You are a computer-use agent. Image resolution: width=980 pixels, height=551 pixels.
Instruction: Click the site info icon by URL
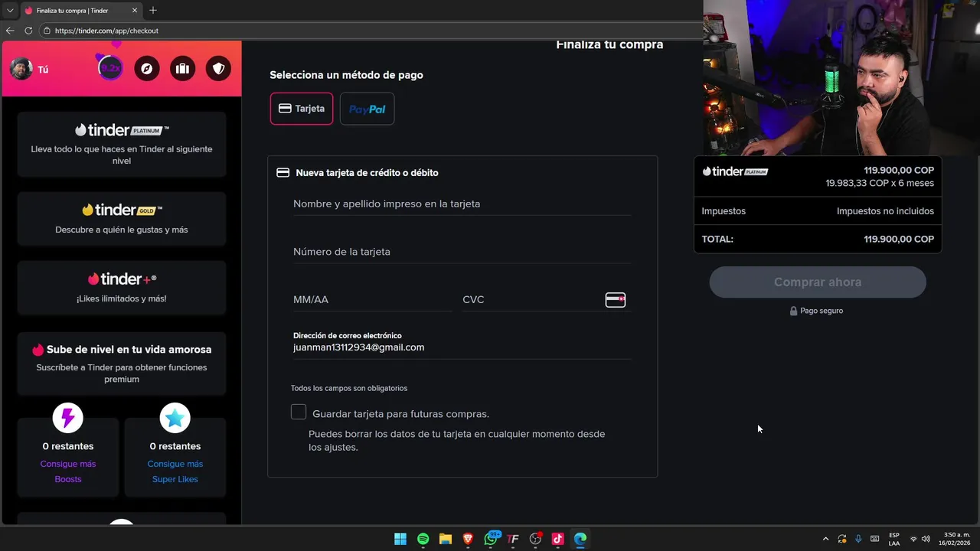point(47,31)
